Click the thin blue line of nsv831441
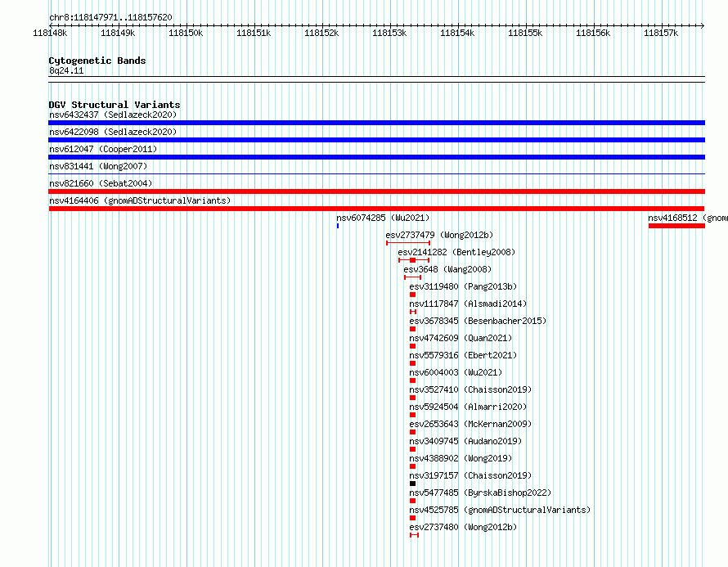 (x=376, y=174)
